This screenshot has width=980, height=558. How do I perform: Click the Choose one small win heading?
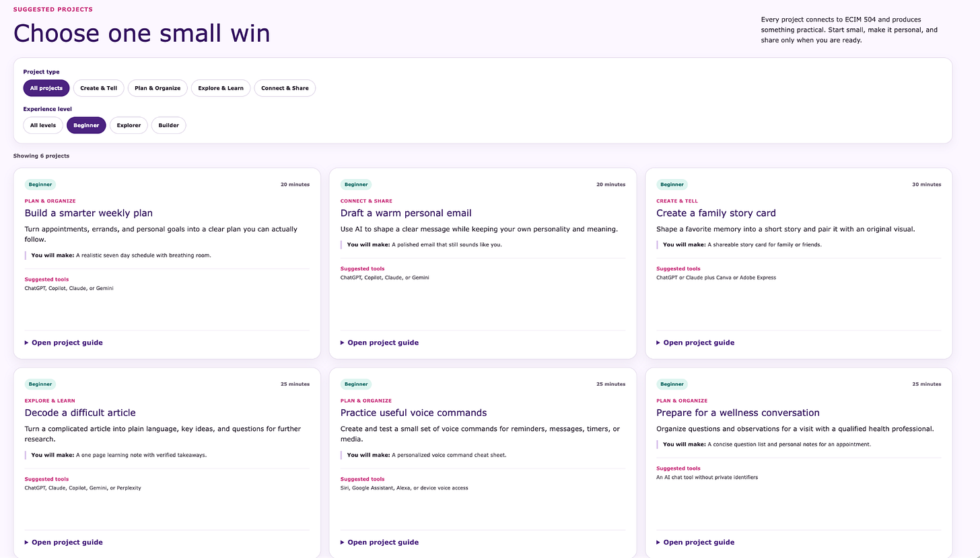coord(142,33)
